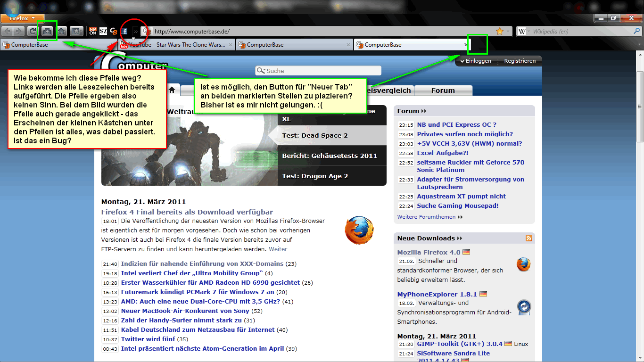This screenshot has height=362, width=644.
Task: Open the Facebook bookmark icon
Action: click(x=125, y=32)
